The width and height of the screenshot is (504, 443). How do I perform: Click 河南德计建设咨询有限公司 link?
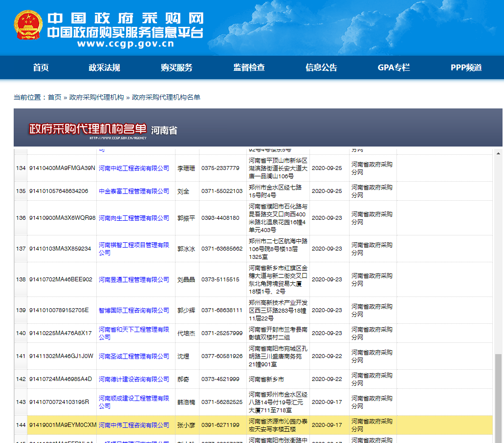click(x=134, y=380)
